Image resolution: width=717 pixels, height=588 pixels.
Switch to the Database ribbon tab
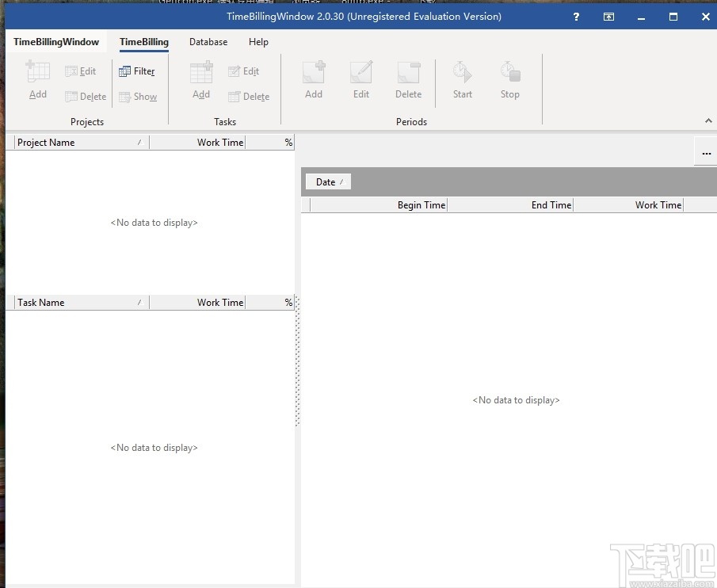(208, 42)
